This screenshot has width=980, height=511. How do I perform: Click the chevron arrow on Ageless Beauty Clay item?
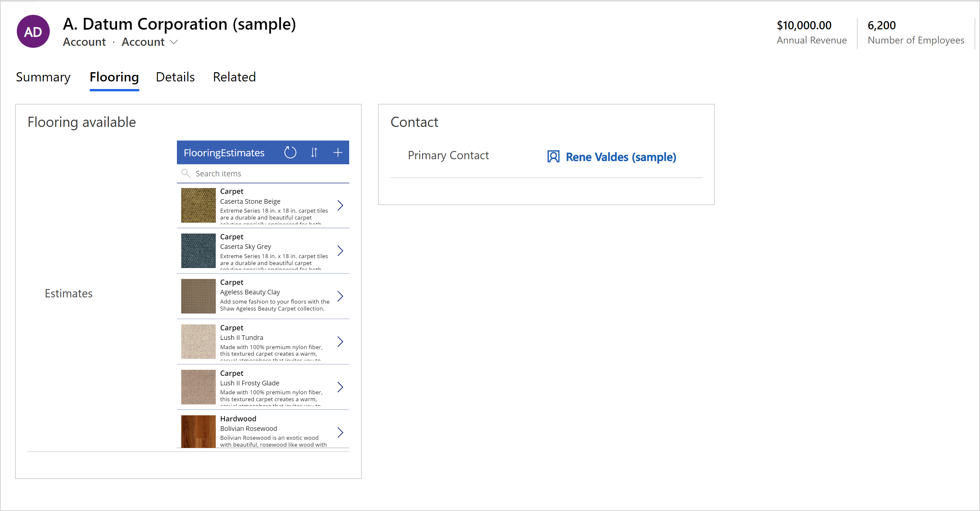pos(340,296)
